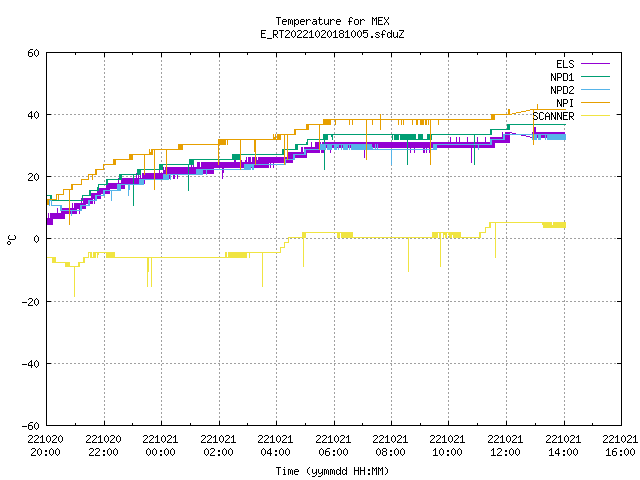Image resolution: width=640 pixels, height=480 pixels.
Task: Click the °C y-axis unit label
Action: pyautogui.click(x=11, y=240)
